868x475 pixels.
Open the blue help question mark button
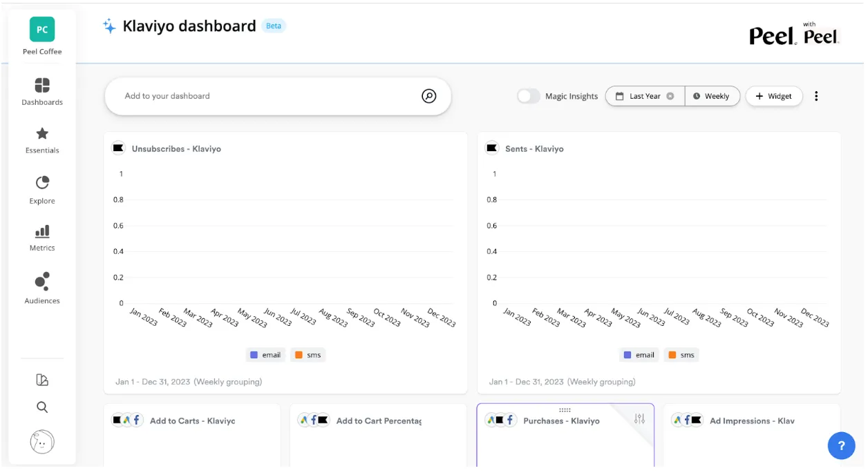tap(841, 445)
